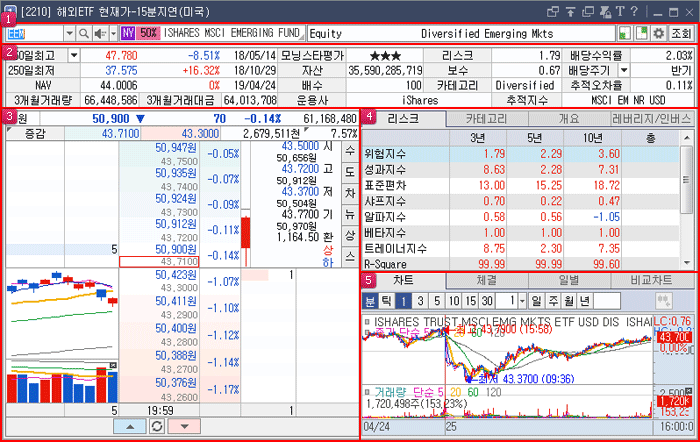Image resolution: width=700 pixels, height=442 pixels.
Task: Click the chart tools icon next to 년
Action: [x=663, y=301]
